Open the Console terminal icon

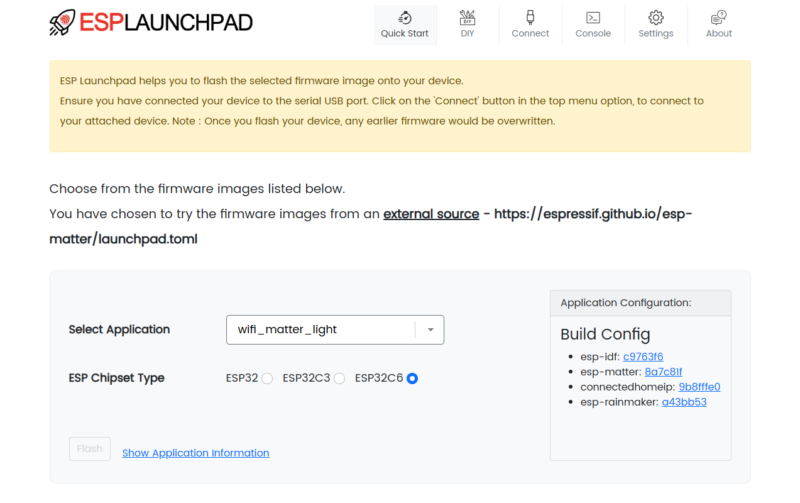[x=593, y=17]
